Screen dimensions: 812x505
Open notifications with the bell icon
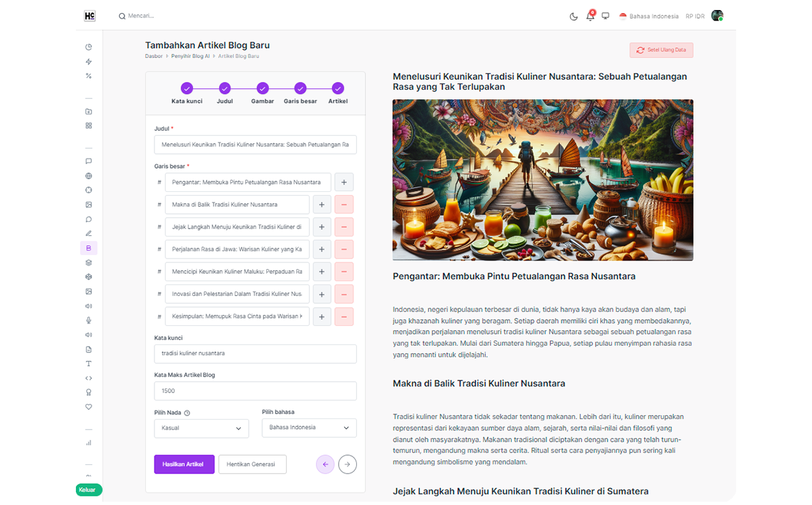pos(590,16)
